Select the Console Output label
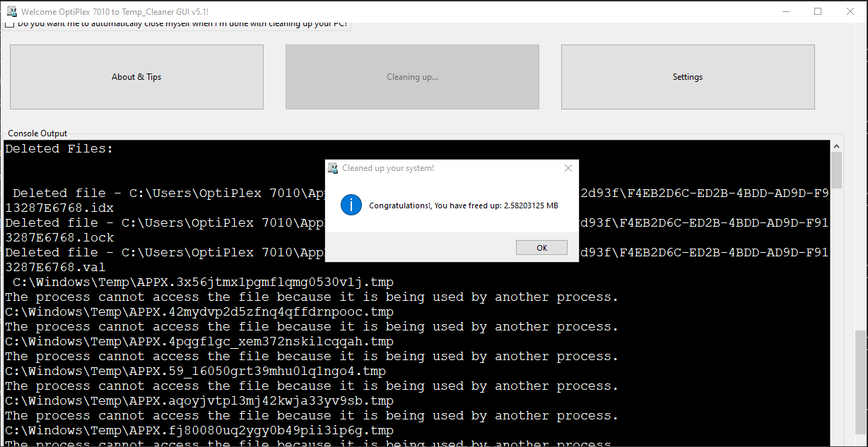The height and width of the screenshot is (447, 868). click(37, 133)
